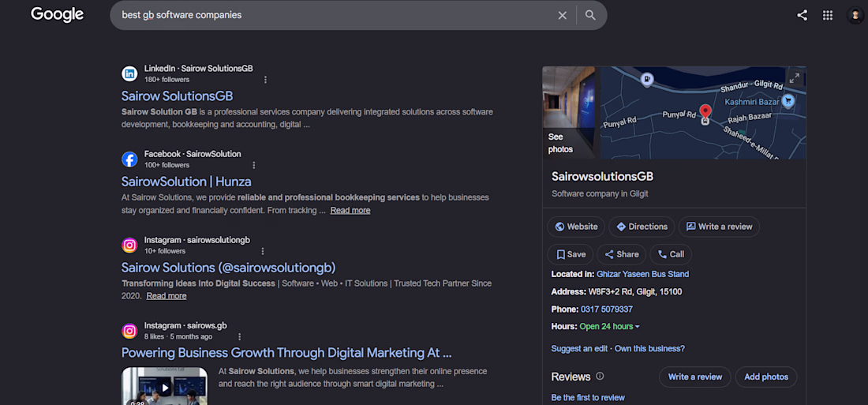The height and width of the screenshot is (405, 868).
Task: Click Read more in Facebook result
Action: (350, 211)
